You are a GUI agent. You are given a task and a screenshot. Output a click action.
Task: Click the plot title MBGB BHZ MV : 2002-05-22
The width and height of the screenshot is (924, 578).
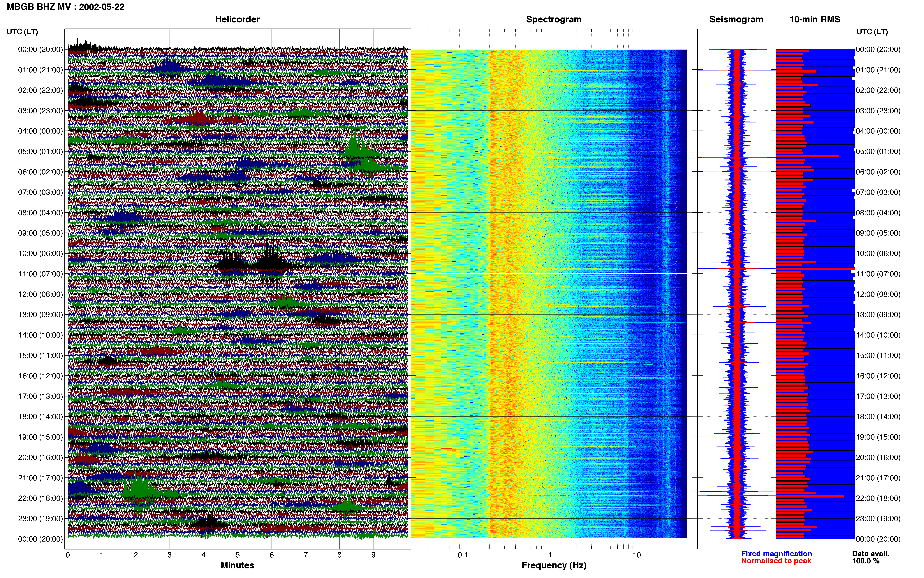coord(65,7)
